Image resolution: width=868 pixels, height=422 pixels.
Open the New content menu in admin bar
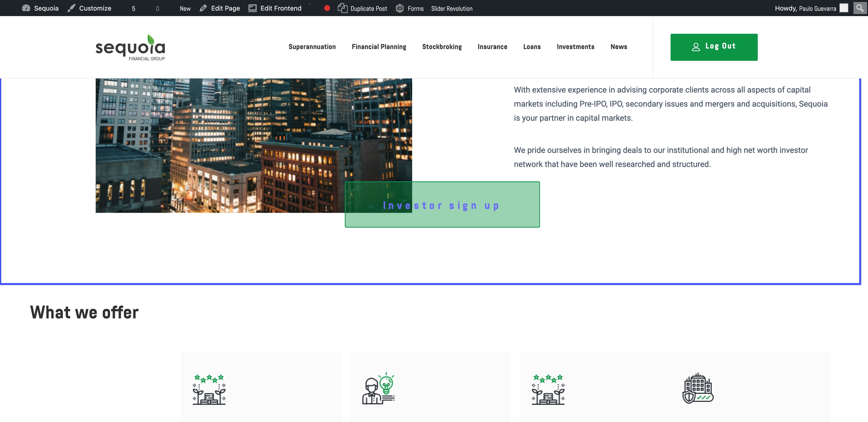pos(185,9)
